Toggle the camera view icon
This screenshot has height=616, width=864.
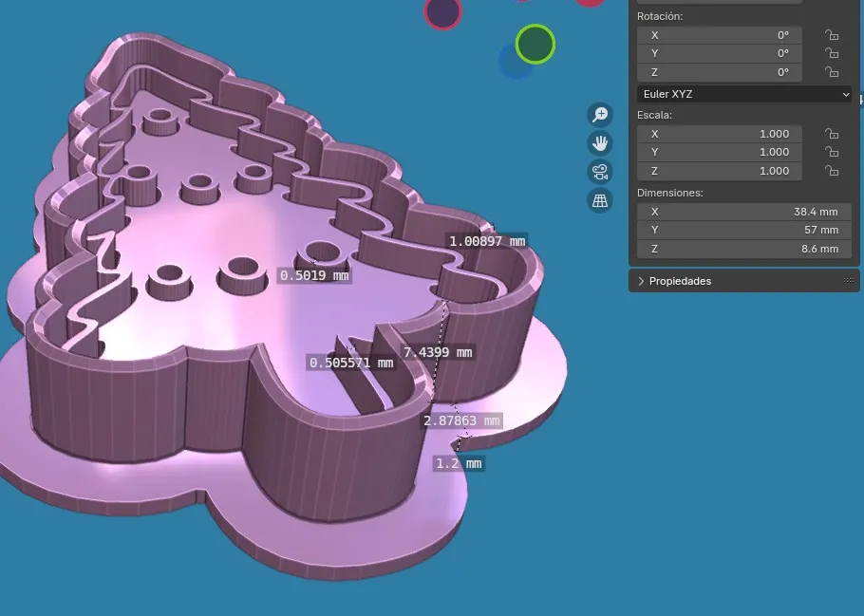click(x=599, y=172)
